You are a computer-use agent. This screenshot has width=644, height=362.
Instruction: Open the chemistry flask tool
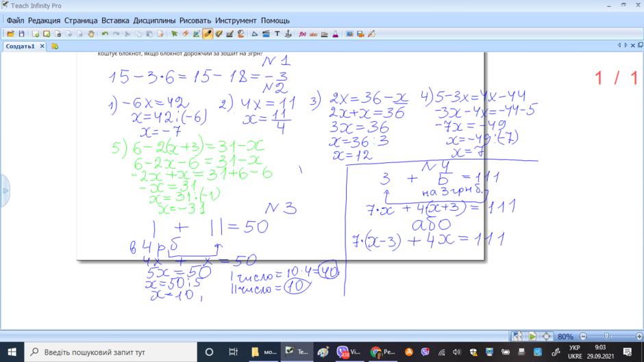point(336,34)
